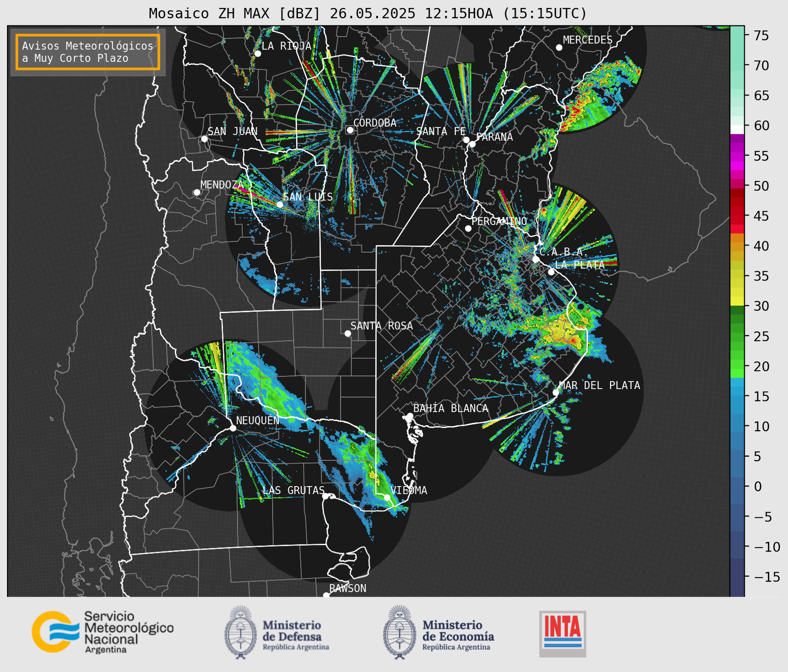788x672 pixels.
Task: Click the Ministerio de Economía emblem
Action: click(x=399, y=632)
